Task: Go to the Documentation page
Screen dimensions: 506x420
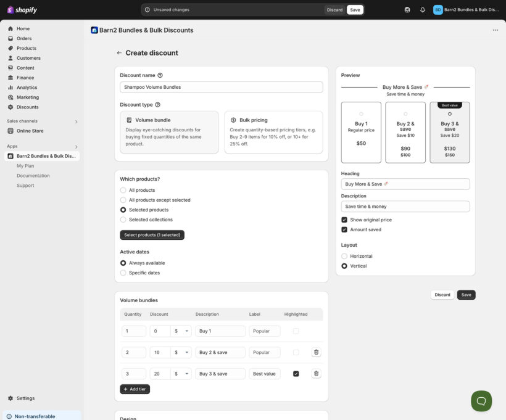Action: pyautogui.click(x=33, y=175)
